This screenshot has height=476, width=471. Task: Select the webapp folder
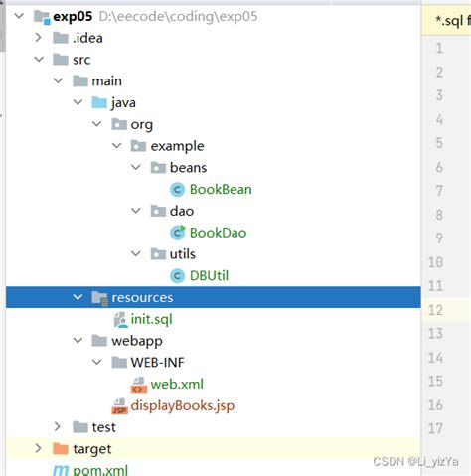(x=137, y=341)
